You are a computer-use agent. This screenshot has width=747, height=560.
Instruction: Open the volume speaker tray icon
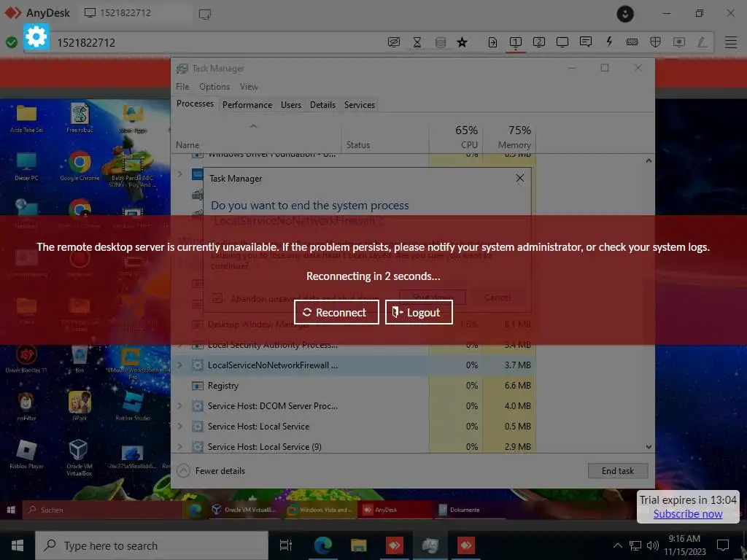coord(653,545)
